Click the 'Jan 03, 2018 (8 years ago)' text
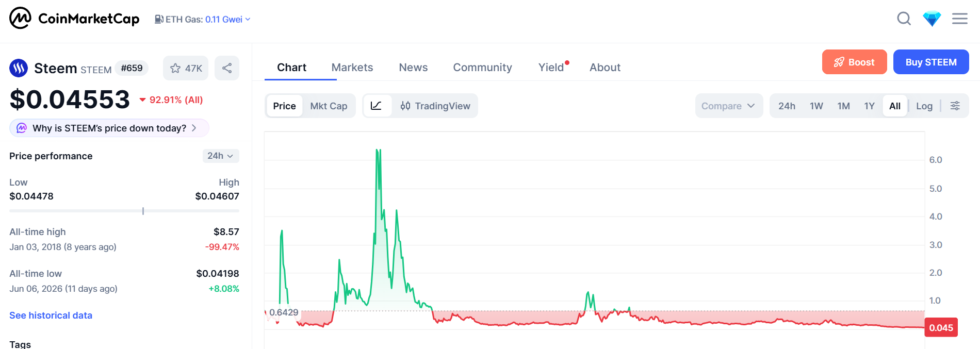The image size is (980, 349). [63, 247]
